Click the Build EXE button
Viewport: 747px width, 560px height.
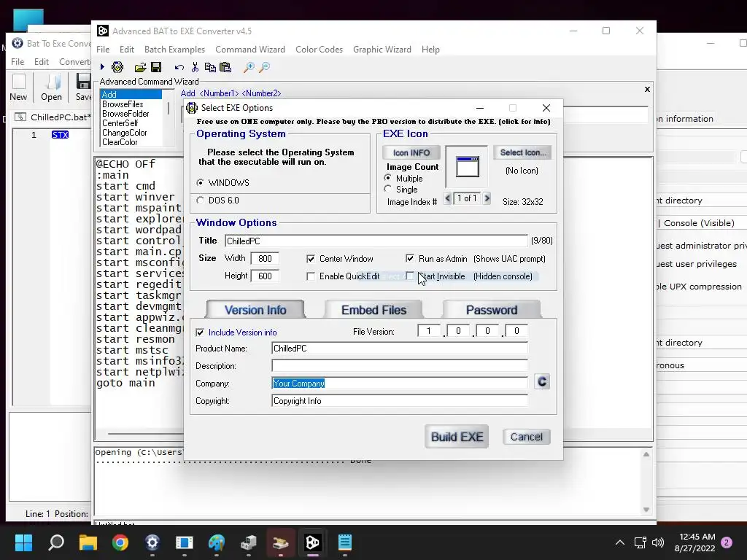tap(457, 437)
